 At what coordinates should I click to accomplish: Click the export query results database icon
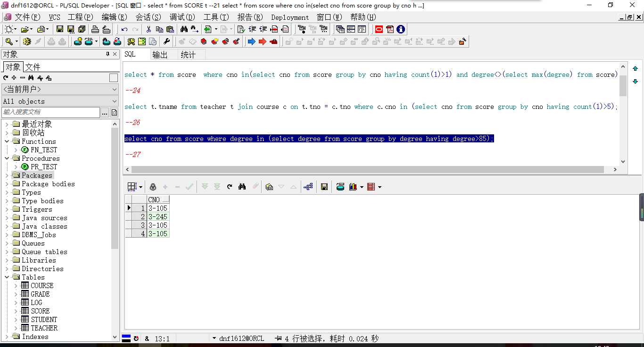[x=340, y=187]
